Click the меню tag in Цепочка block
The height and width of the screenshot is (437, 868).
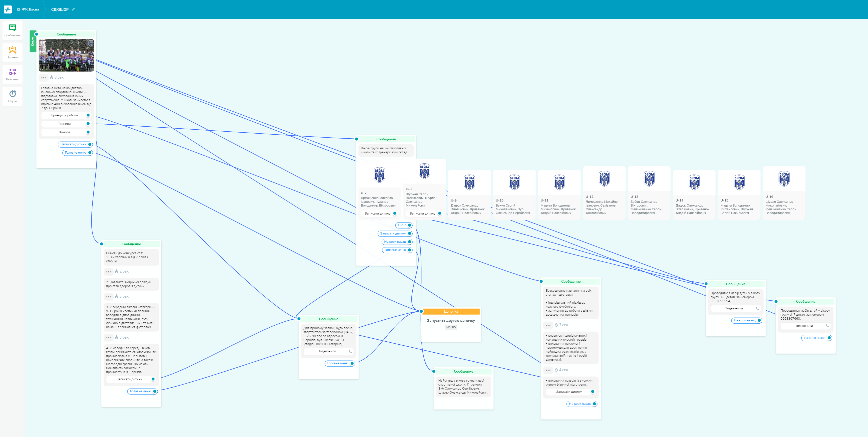point(451,327)
